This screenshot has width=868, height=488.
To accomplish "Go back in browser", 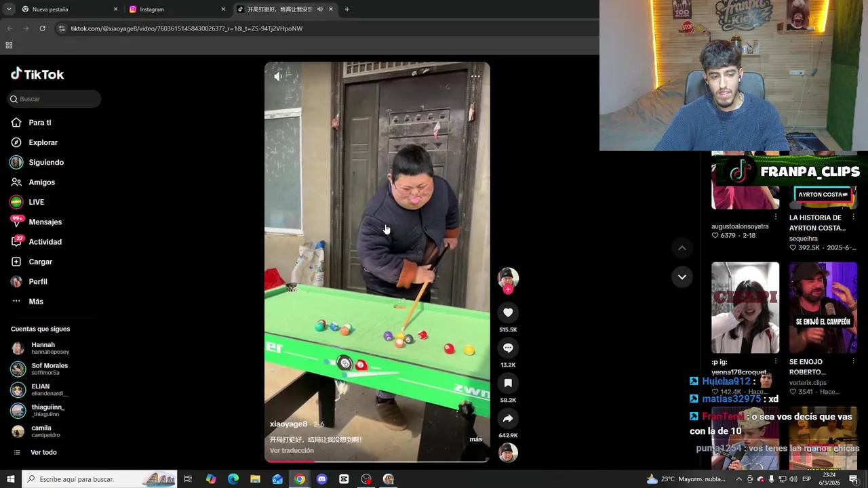I will (9, 28).
